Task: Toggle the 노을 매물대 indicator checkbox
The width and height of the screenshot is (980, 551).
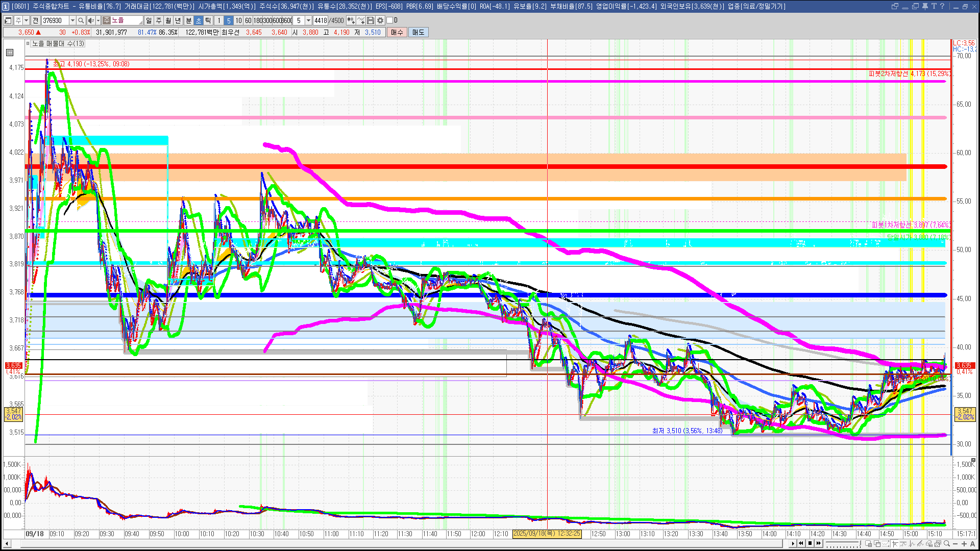Action: coord(29,43)
